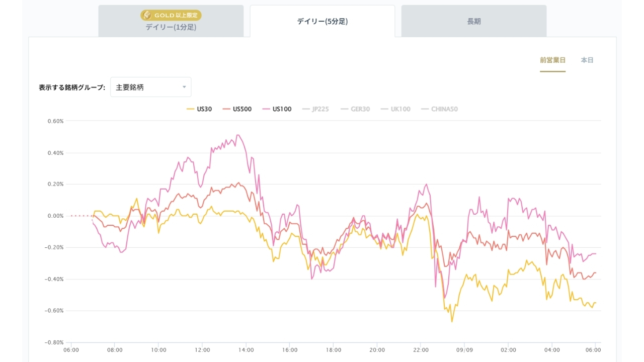The image size is (644, 362).
Task: Click the -0.80% y-axis label
Action: (54, 342)
